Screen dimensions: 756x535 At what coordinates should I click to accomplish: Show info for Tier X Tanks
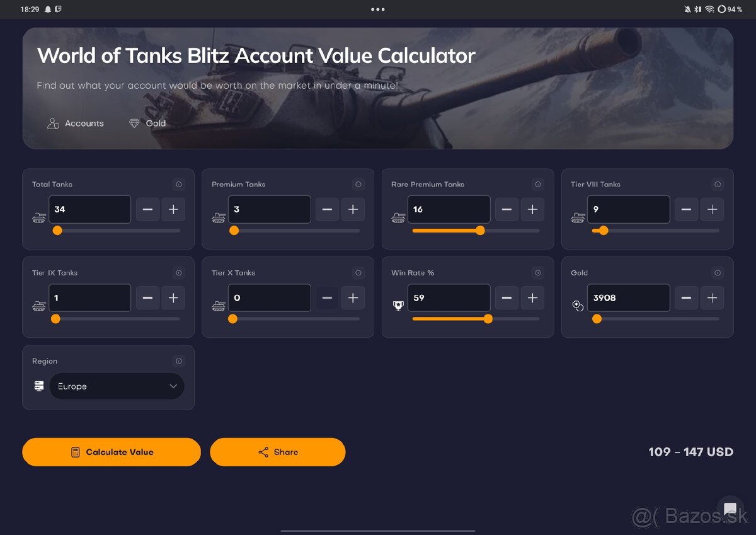358,273
